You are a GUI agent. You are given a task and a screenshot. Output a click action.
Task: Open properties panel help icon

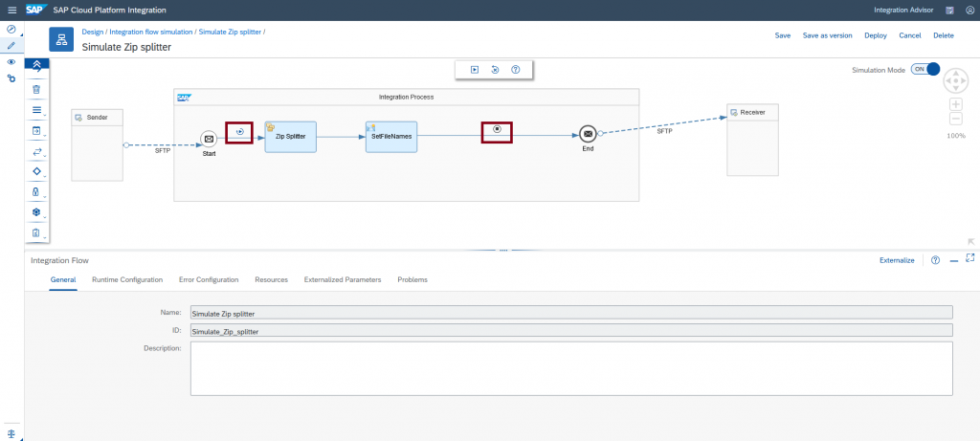click(936, 260)
